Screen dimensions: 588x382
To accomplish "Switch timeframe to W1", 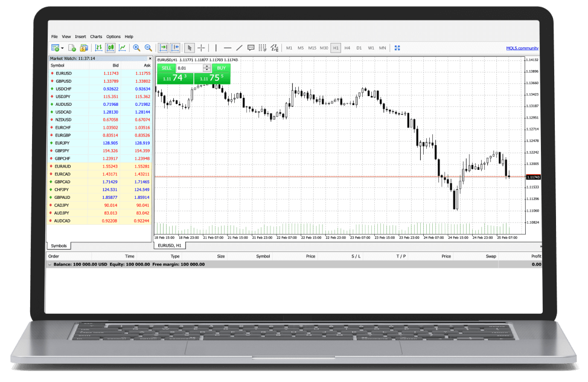I will click(x=371, y=48).
